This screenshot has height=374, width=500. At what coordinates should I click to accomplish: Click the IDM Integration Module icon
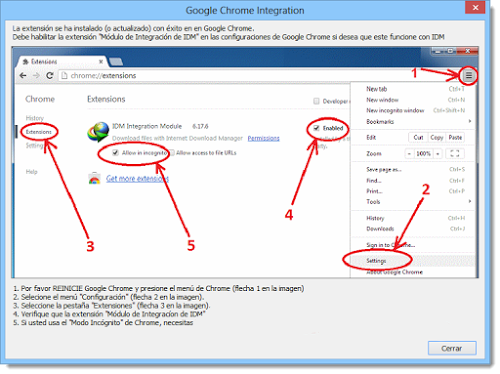[x=98, y=132]
